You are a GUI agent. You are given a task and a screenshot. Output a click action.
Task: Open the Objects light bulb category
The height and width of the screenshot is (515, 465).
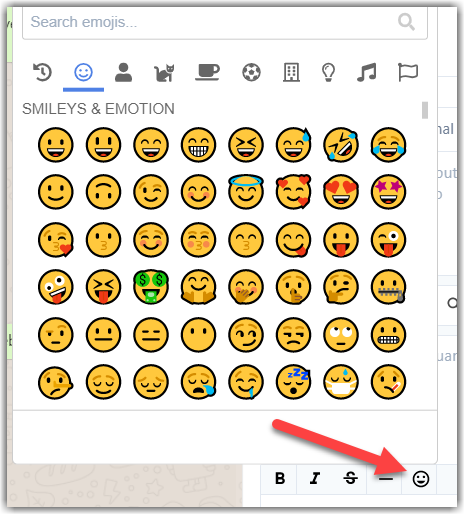(328, 72)
